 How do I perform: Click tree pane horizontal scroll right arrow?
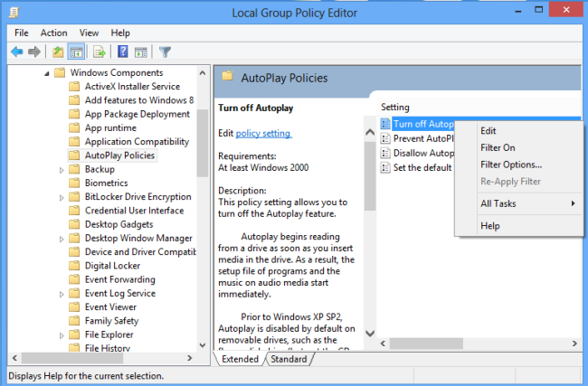(x=190, y=358)
